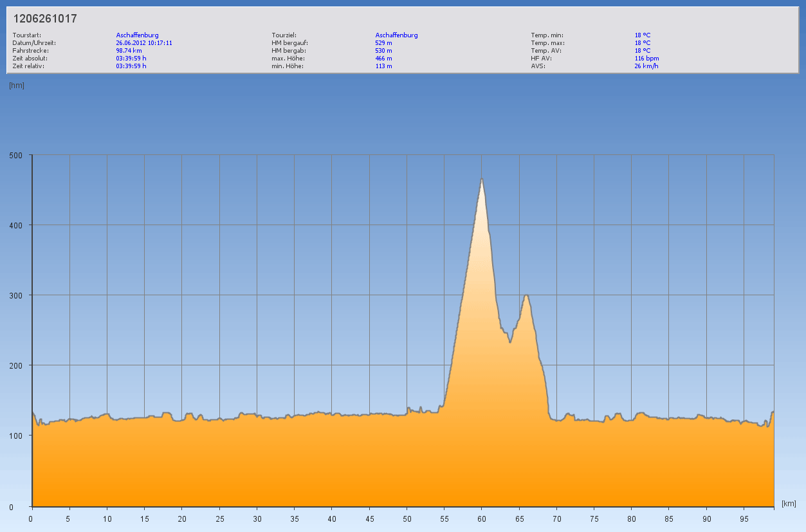Click the [hm] vertical axis unit label
The width and height of the screenshot is (806, 532).
(17, 85)
